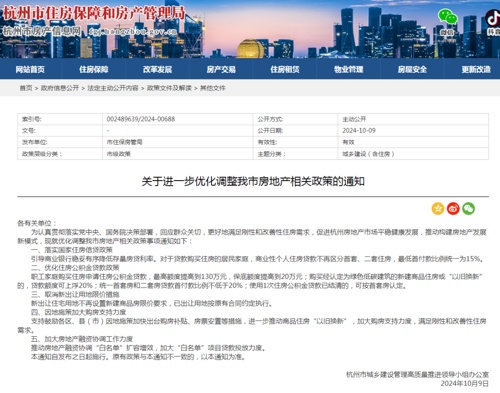Open 网站首页 navigation tab
This screenshot has width=500, height=393.
30,69
